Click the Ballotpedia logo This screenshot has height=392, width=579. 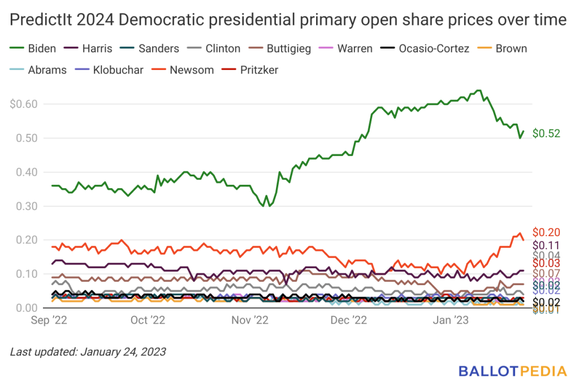(x=512, y=371)
